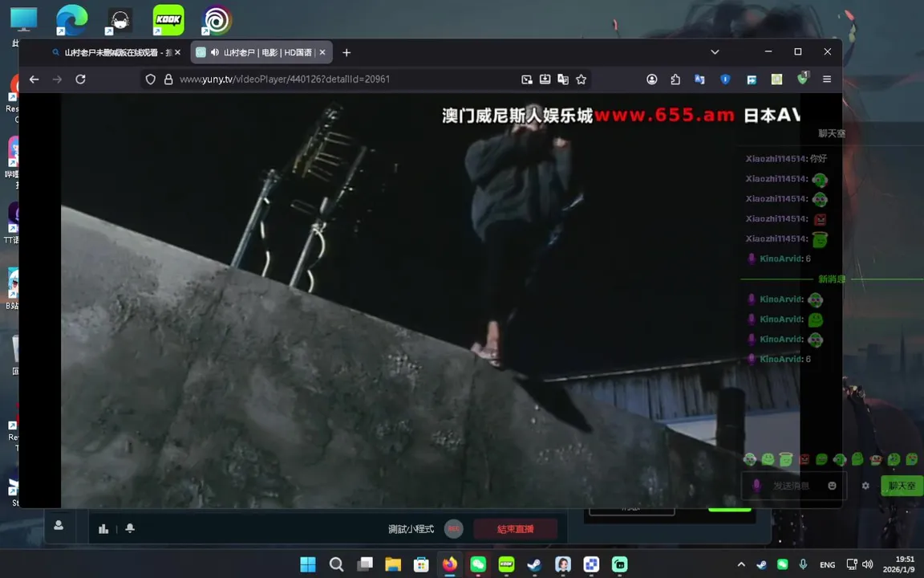The width and height of the screenshot is (924, 578).
Task: Open the tracking protection shield in address bar
Action: pos(150,79)
